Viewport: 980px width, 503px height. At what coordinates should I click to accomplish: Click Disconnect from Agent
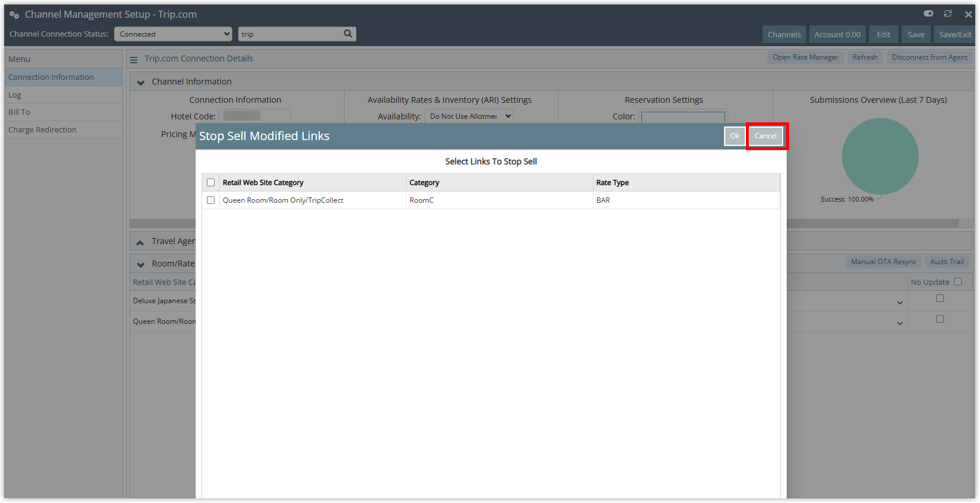(929, 57)
